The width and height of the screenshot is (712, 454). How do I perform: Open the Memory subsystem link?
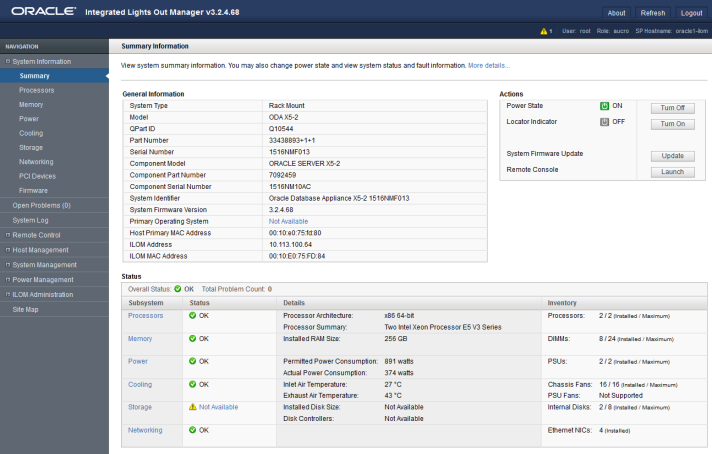tap(140, 339)
